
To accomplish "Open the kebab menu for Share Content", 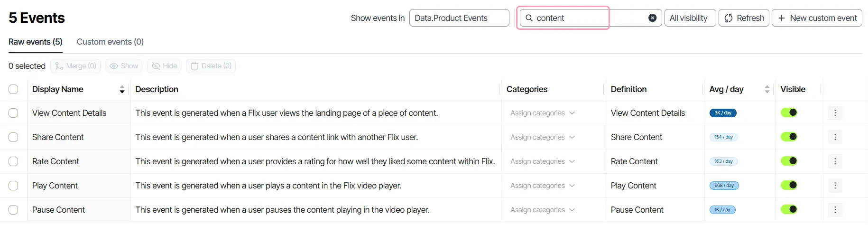I will [x=835, y=137].
